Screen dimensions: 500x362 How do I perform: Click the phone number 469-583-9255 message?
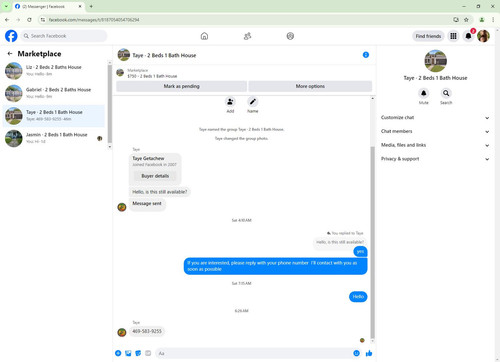[x=147, y=331]
